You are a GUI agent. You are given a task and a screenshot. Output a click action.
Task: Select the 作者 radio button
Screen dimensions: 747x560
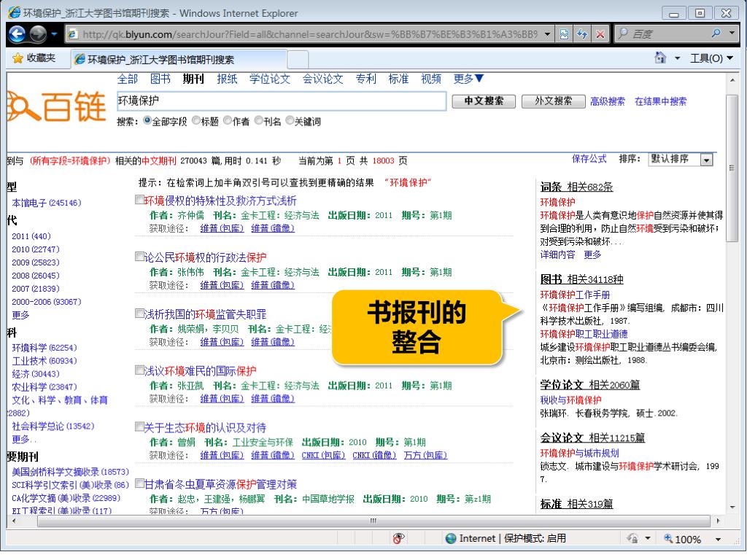click(x=228, y=121)
